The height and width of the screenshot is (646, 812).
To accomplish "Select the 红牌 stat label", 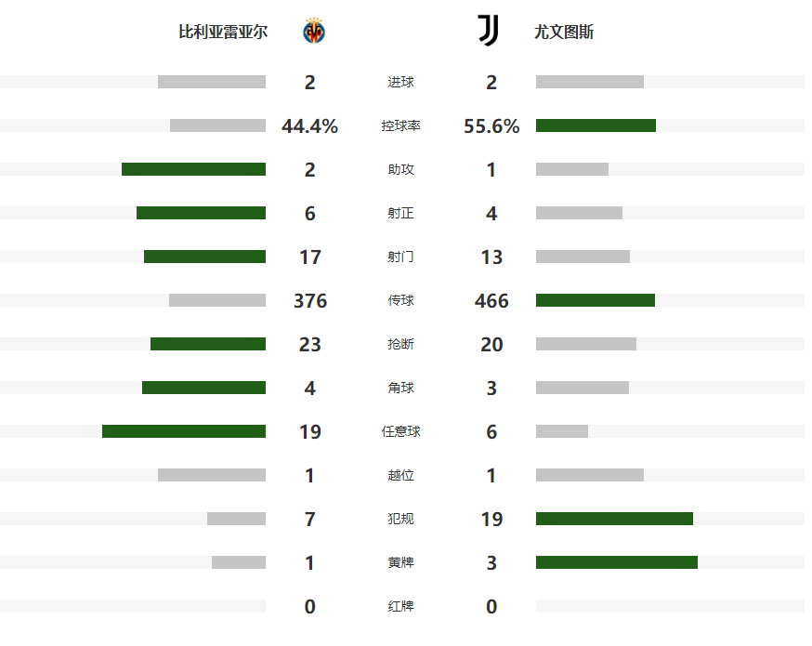I will pos(400,607).
